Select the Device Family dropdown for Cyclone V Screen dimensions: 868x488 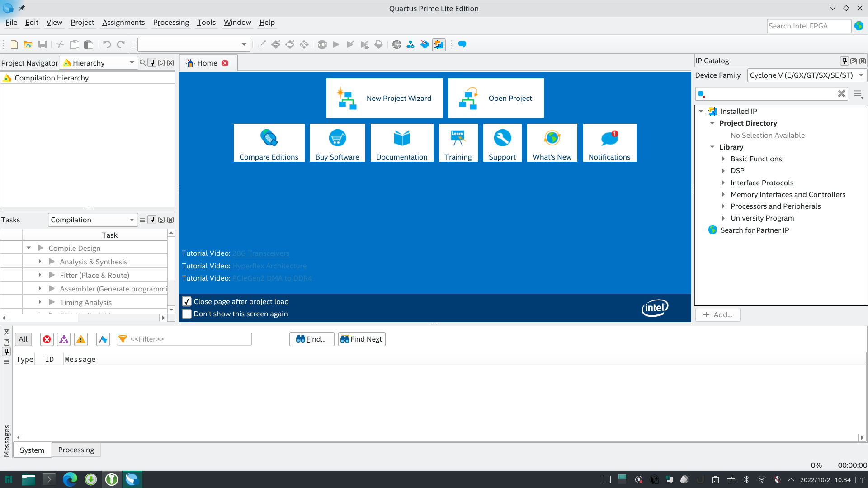coord(806,75)
